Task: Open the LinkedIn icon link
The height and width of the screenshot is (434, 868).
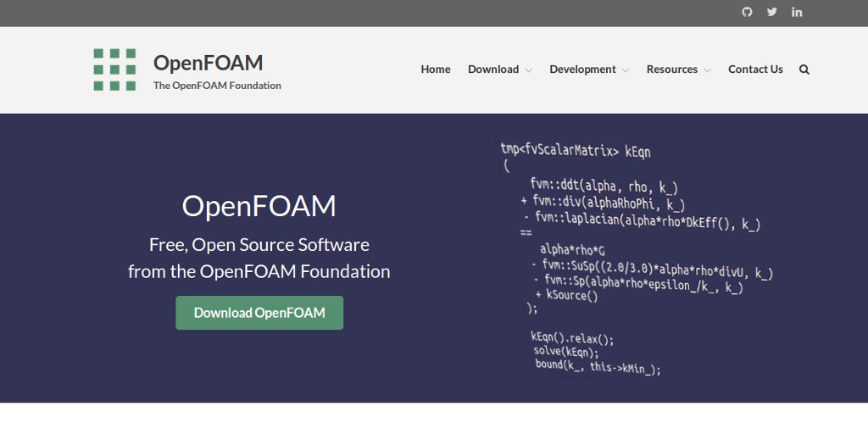Action: pyautogui.click(x=797, y=12)
